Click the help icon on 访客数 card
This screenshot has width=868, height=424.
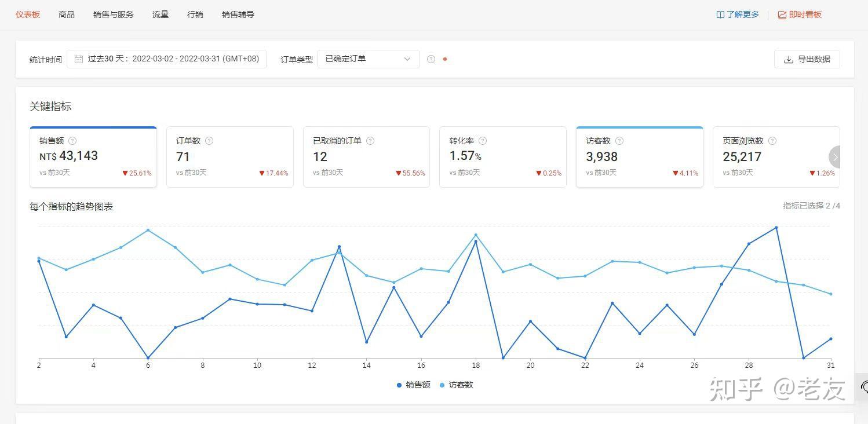click(619, 140)
